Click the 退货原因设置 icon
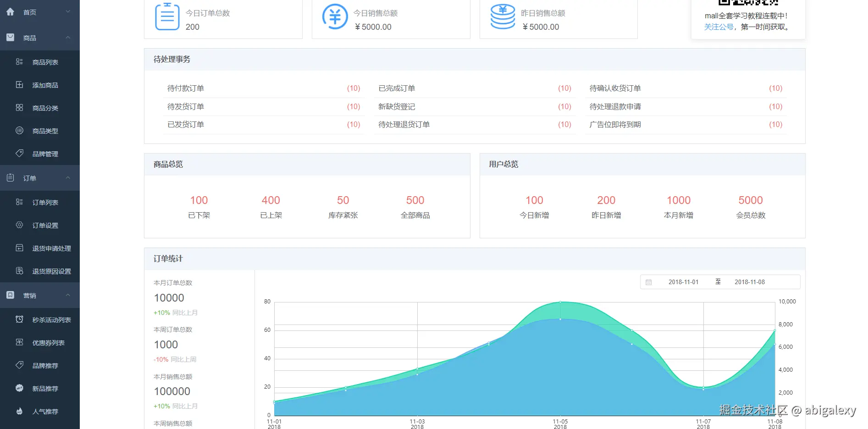 (x=19, y=271)
